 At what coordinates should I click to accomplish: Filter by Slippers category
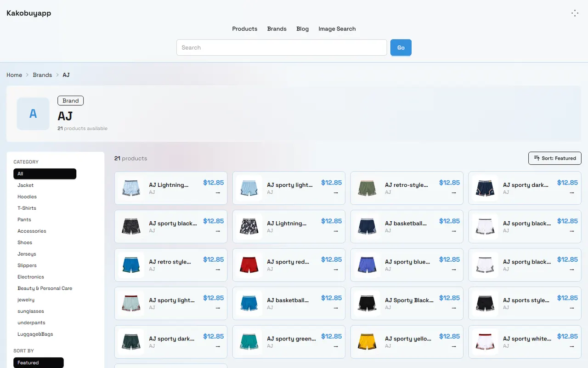pyautogui.click(x=27, y=265)
